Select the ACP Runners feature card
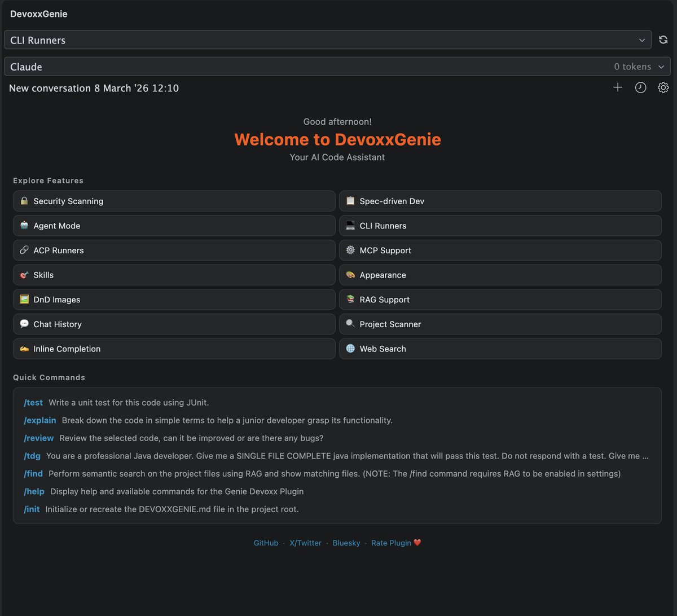 click(174, 250)
